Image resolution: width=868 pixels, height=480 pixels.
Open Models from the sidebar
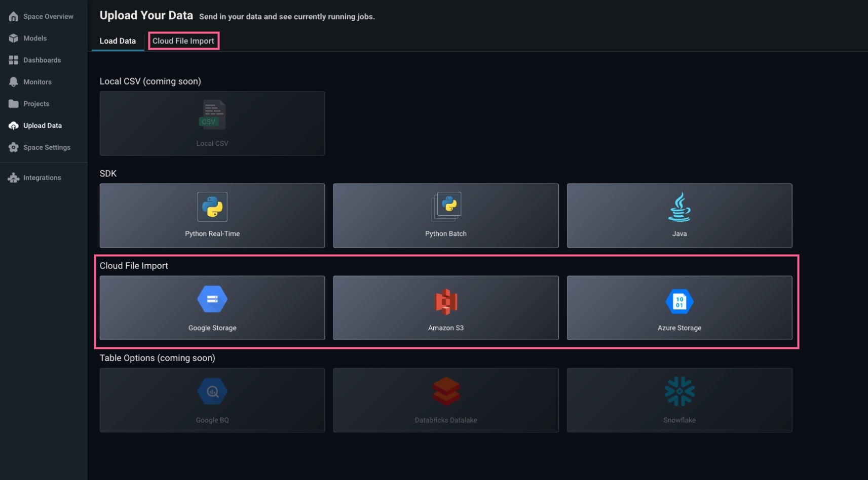click(x=35, y=38)
